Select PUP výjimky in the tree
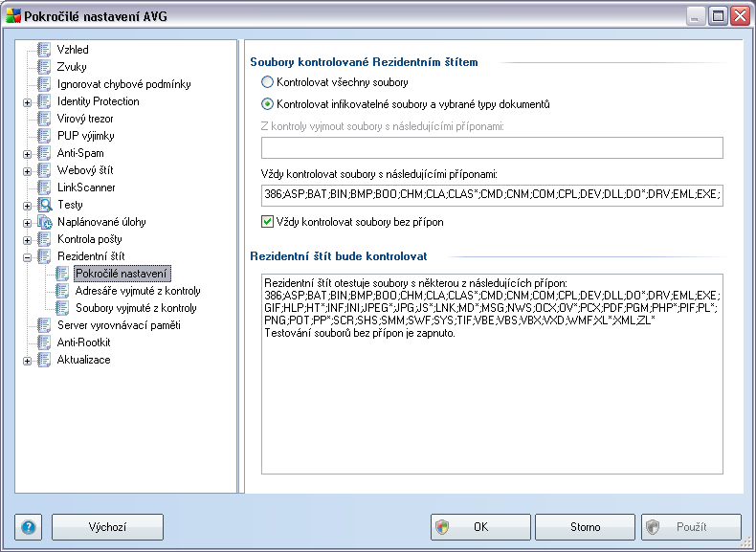Viewport: 756px width, 552px height. click(x=85, y=136)
